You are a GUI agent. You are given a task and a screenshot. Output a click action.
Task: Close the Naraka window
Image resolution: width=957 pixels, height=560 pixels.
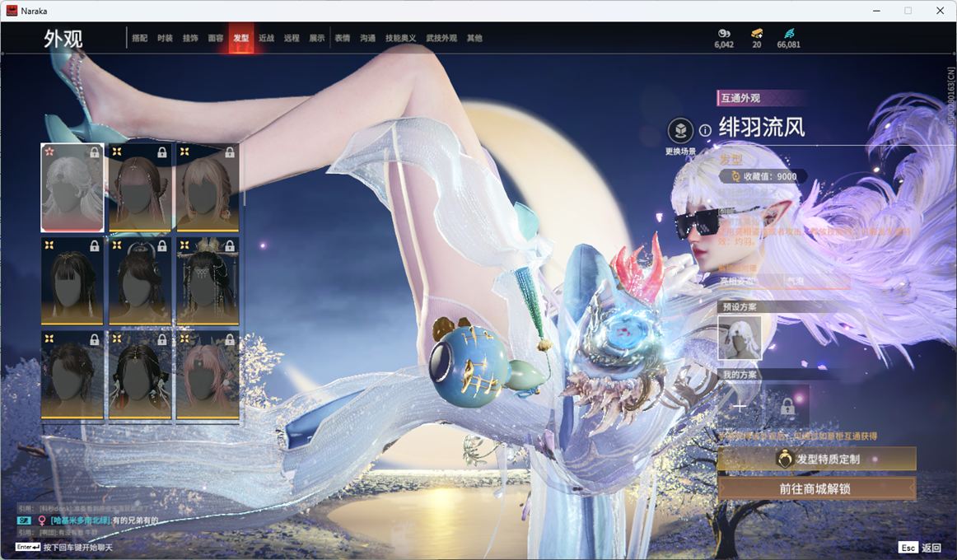940,11
